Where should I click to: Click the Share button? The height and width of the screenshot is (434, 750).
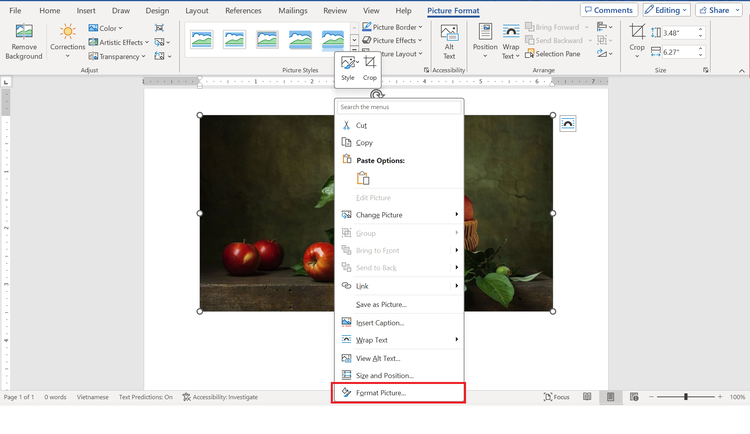tap(718, 10)
